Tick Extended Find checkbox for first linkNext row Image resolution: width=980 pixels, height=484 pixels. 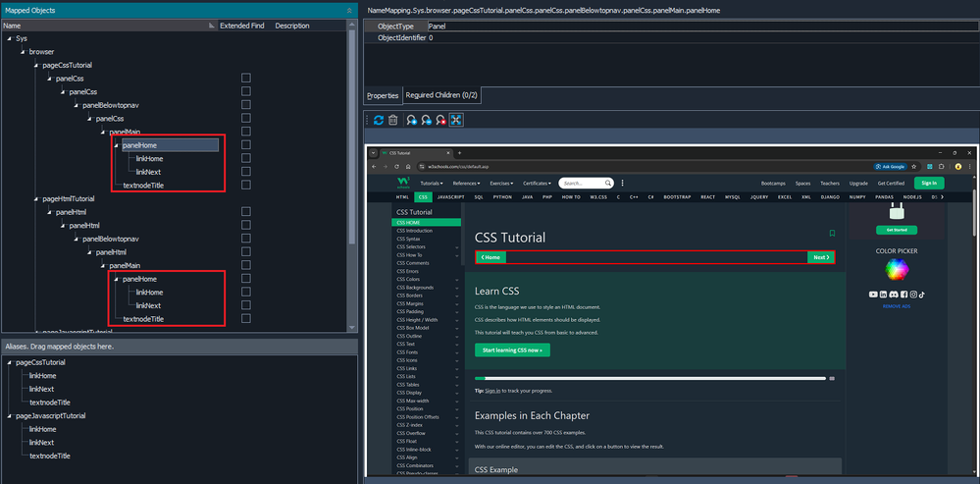[246, 172]
